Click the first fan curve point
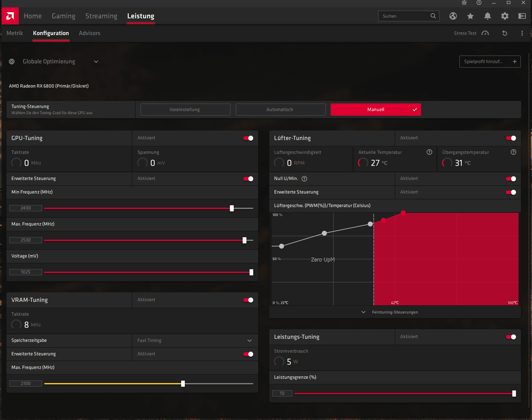The image size is (532, 420). click(x=282, y=246)
